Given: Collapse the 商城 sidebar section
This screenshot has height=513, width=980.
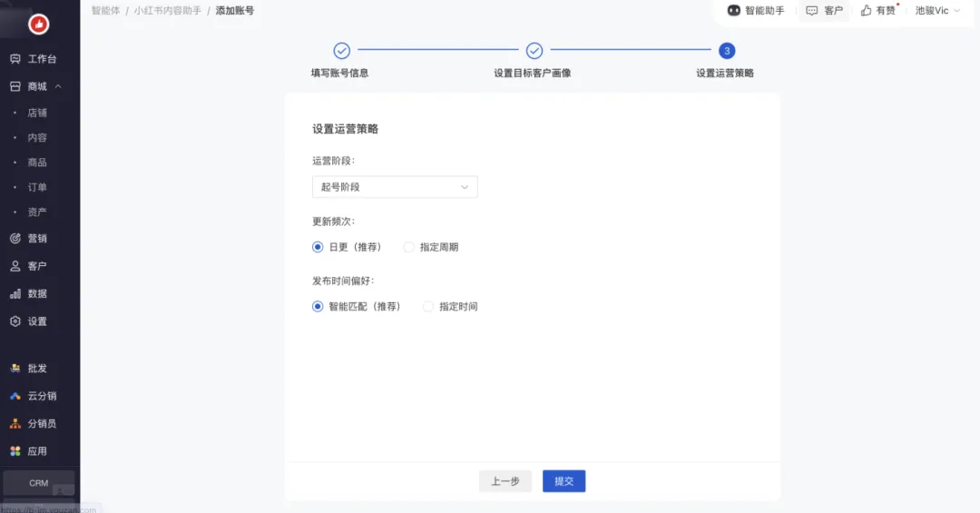Looking at the screenshot, I should pyautogui.click(x=58, y=86).
